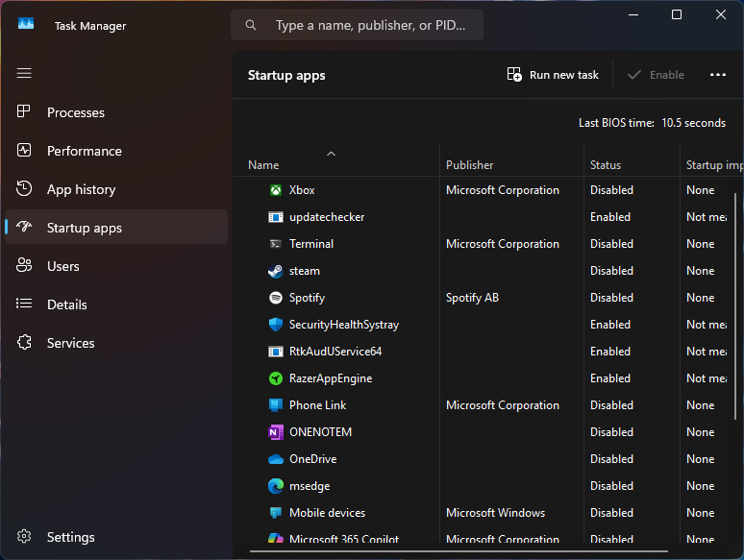
Task: Click the App history clock icon
Action: [x=24, y=188]
